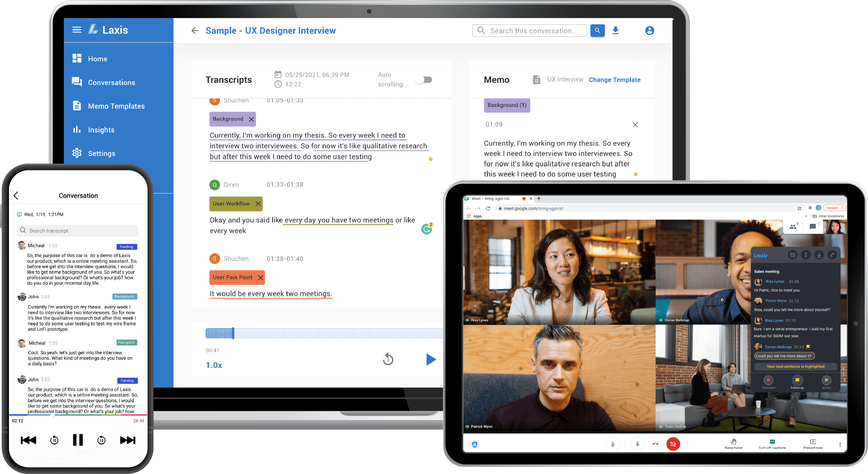The width and height of the screenshot is (868, 474).
Task: Open the Meet three-dot options menu
Action: (x=840, y=444)
